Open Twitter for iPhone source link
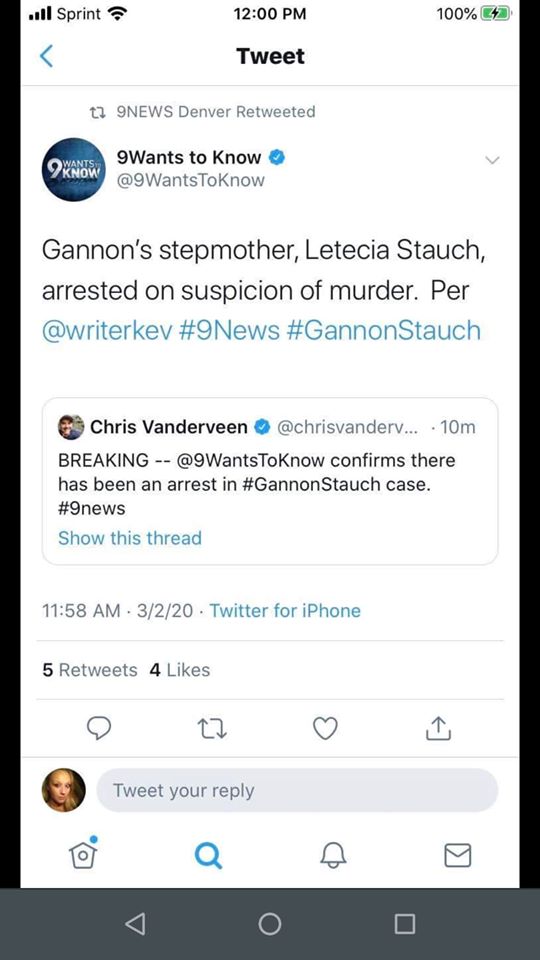540x960 pixels. point(285,610)
